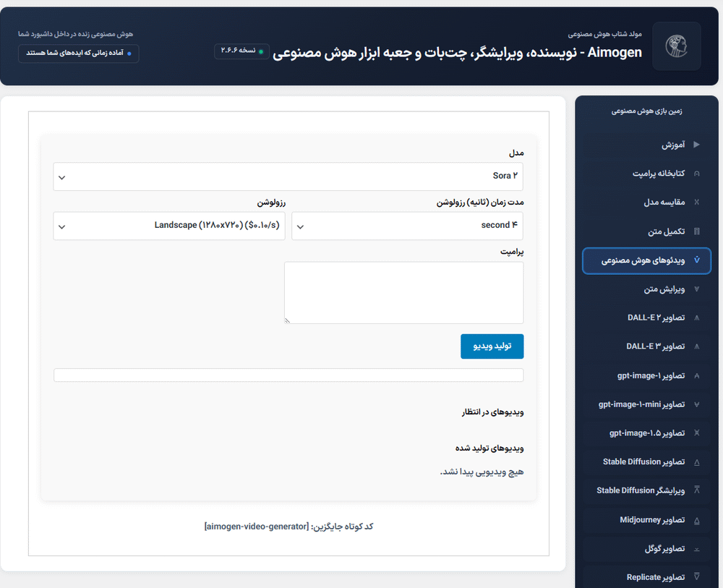
Task: Click the تصاویر Midjourney icon
Action: [x=698, y=520]
